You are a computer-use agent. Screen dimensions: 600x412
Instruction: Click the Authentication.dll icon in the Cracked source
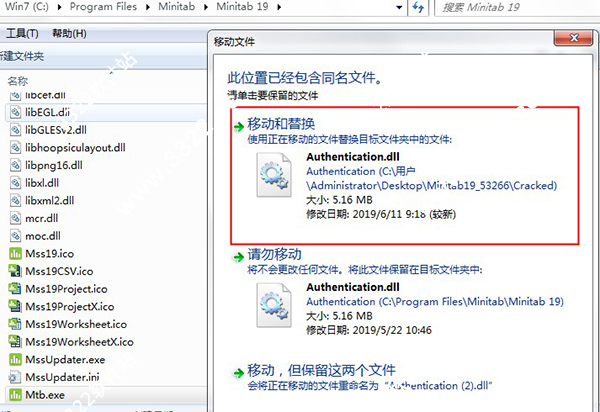pos(274,175)
